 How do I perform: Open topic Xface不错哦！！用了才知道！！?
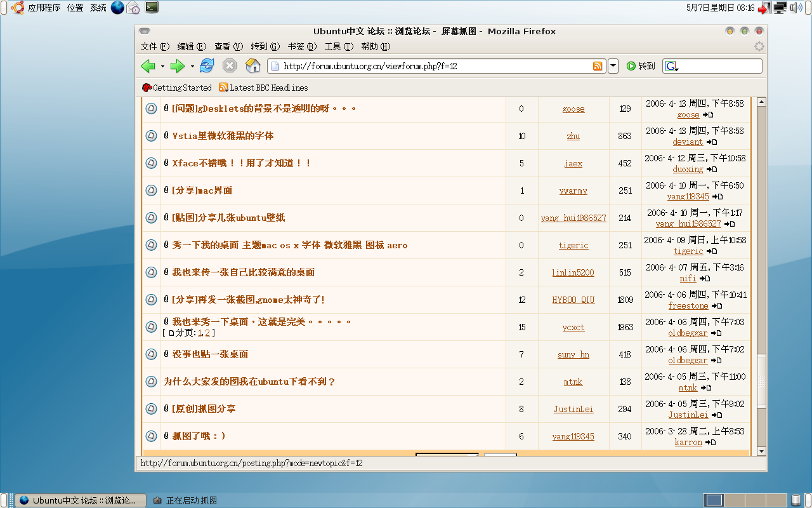(242, 163)
